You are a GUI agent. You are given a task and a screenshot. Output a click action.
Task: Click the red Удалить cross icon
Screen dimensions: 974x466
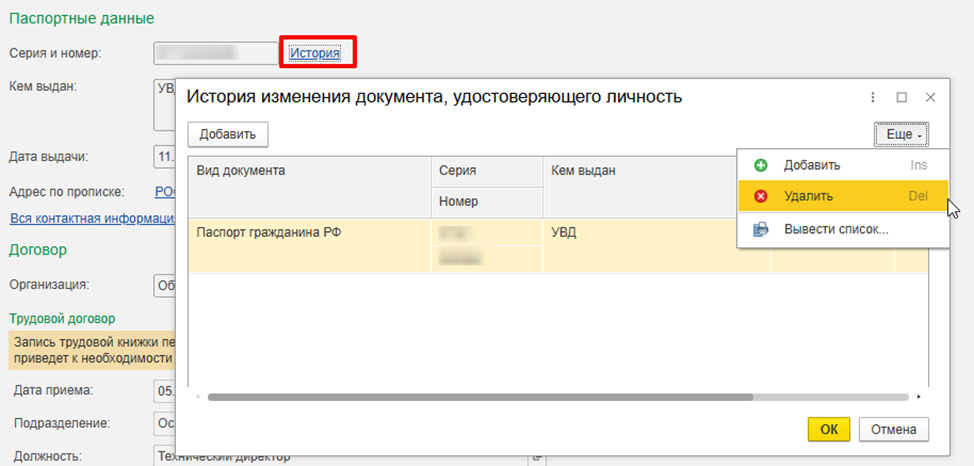point(761,197)
